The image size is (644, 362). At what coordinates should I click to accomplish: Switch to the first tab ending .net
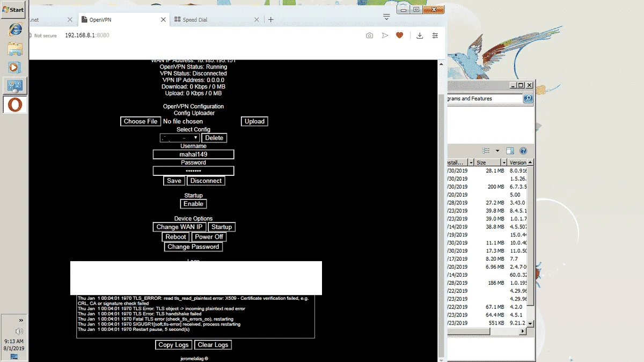click(52, 20)
